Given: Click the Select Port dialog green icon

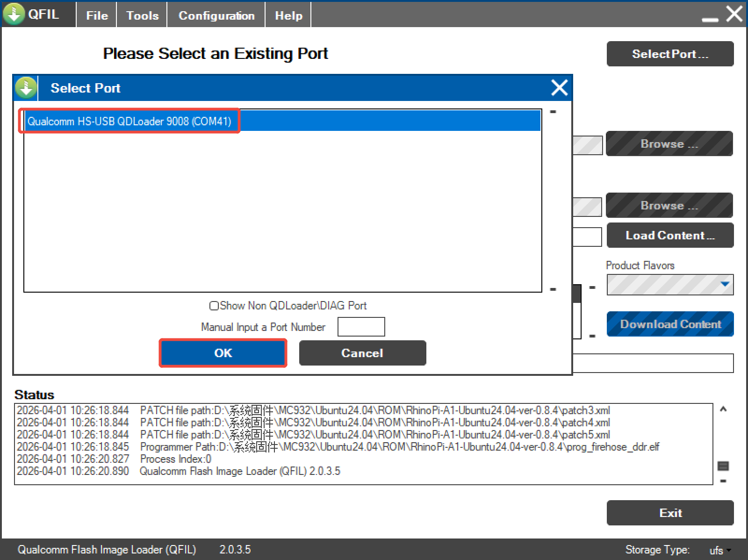Looking at the screenshot, I should [26, 88].
